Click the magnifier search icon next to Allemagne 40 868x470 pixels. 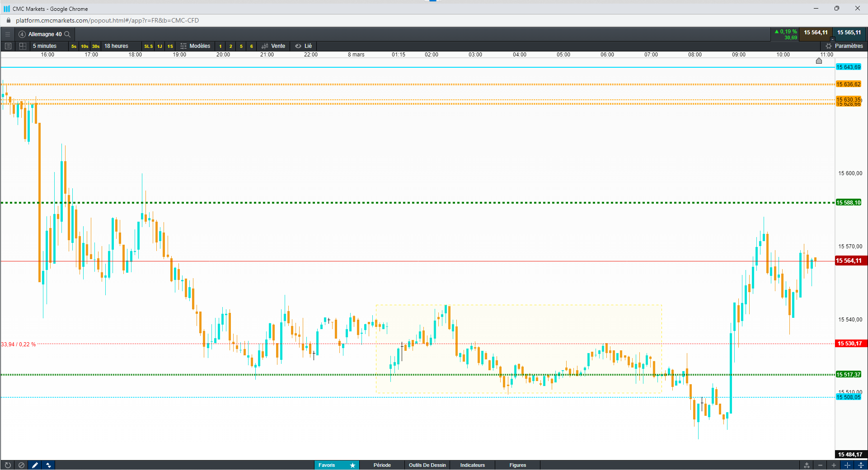[67, 34]
